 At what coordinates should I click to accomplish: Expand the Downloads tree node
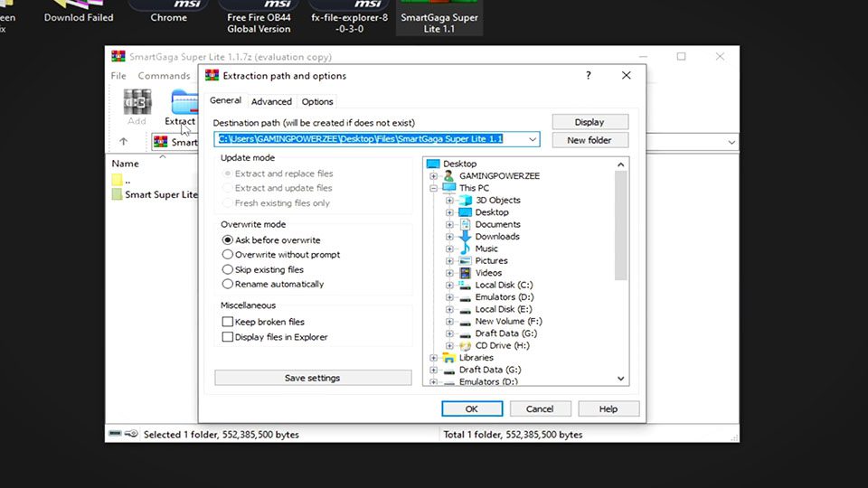click(449, 237)
